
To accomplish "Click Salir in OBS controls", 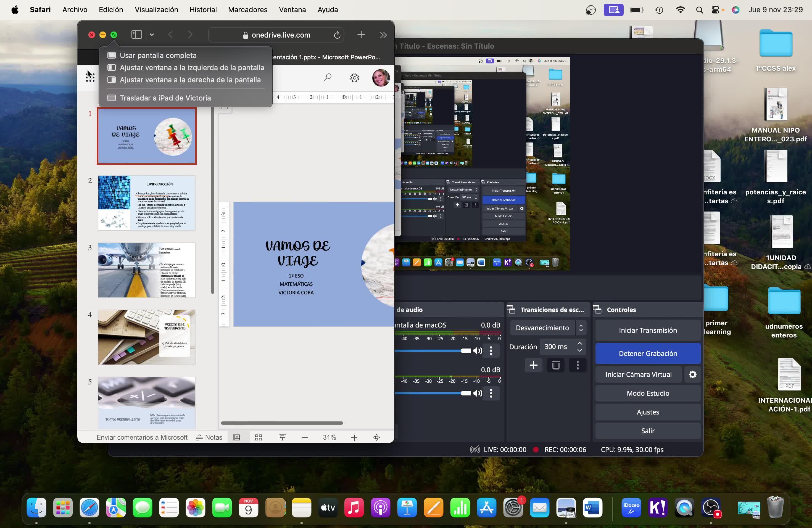I will click(648, 431).
